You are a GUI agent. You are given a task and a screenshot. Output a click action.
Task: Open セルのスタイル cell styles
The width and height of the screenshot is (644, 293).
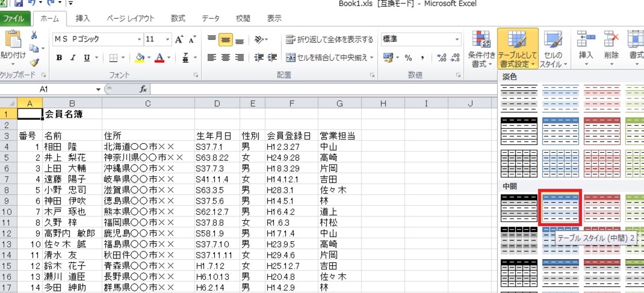tap(553, 49)
